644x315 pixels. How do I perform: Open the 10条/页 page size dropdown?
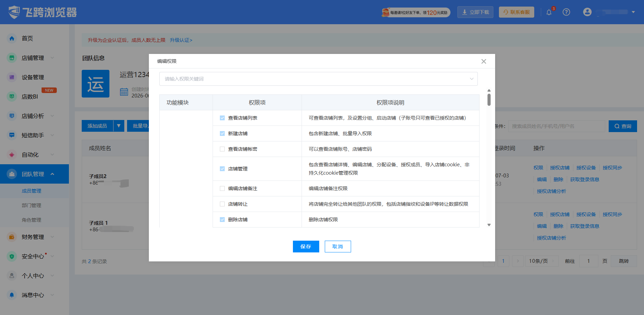542,261
